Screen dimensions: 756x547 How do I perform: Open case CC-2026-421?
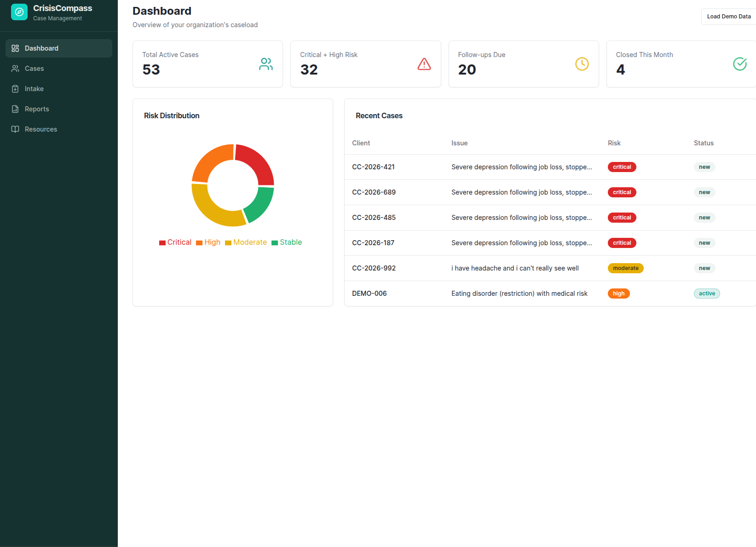coord(550,167)
